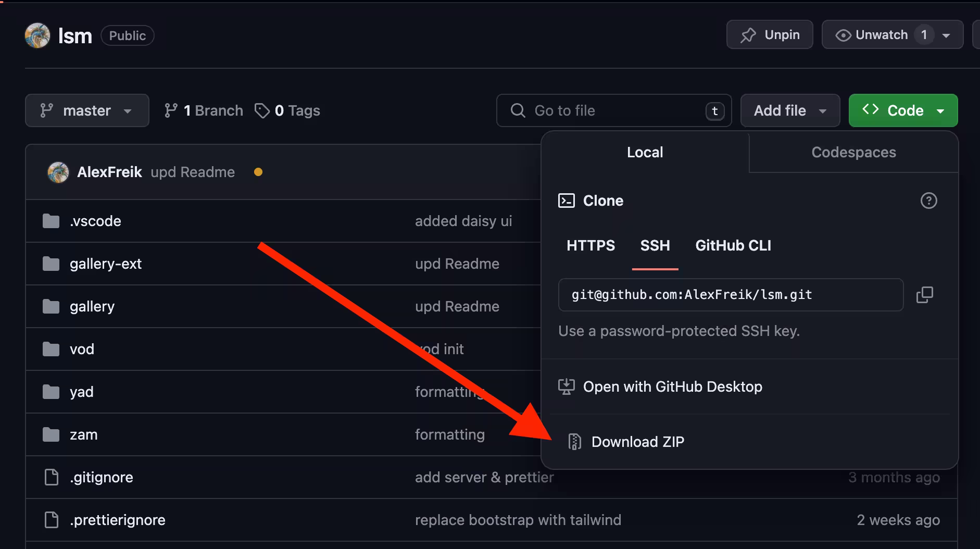Switch to the Codespaces tab
This screenshot has height=549, width=980.
click(854, 152)
